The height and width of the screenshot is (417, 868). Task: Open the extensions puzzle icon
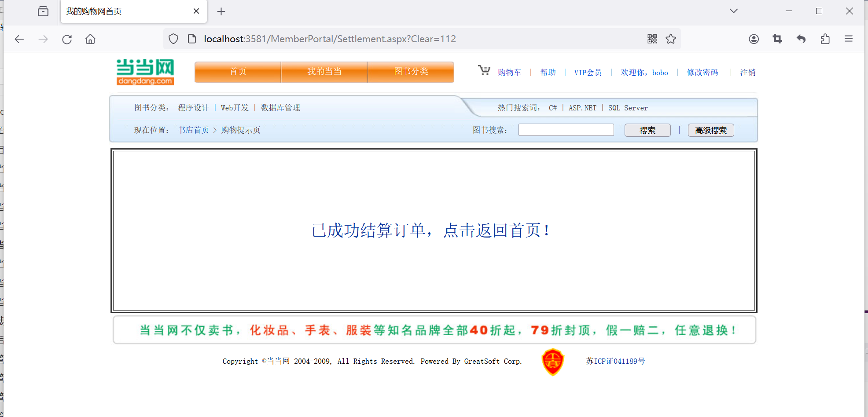click(x=825, y=39)
